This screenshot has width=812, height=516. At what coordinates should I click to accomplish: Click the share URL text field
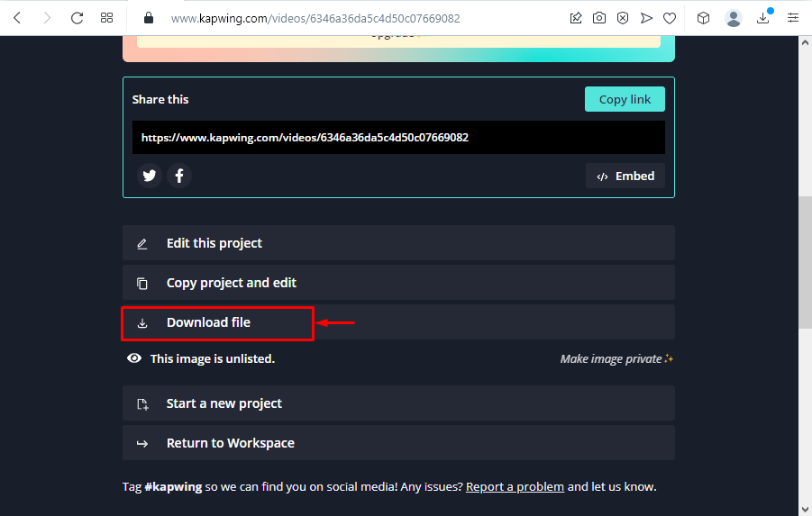(398, 137)
